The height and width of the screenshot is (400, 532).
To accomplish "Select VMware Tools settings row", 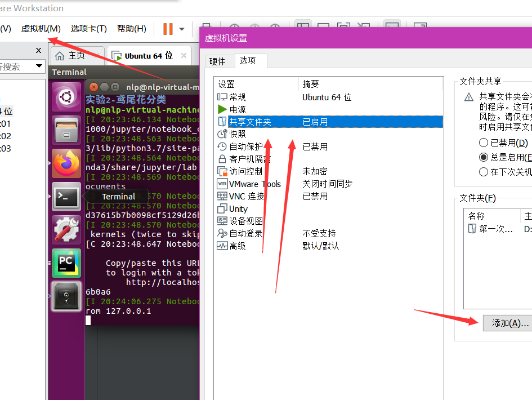I will coord(328,184).
